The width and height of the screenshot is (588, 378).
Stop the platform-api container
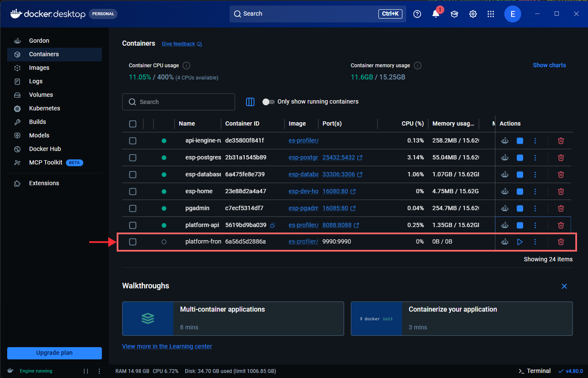click(x=520, y=225)
